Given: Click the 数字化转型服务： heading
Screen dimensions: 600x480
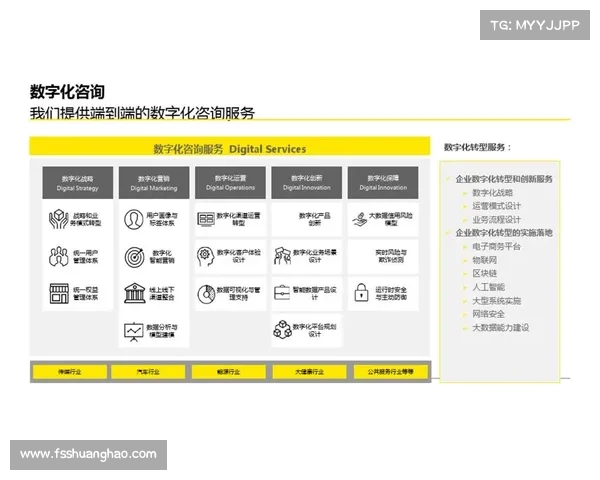Looking at the screenshot, I should [478, 147].
